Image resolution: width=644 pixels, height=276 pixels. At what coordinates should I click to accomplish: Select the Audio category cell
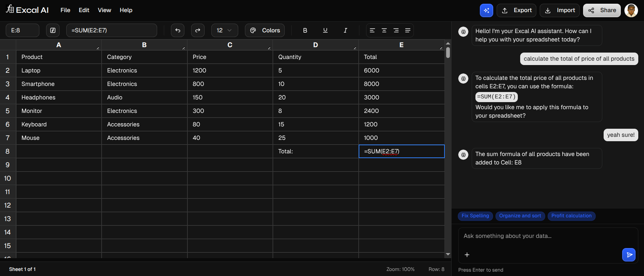(144, 97)
